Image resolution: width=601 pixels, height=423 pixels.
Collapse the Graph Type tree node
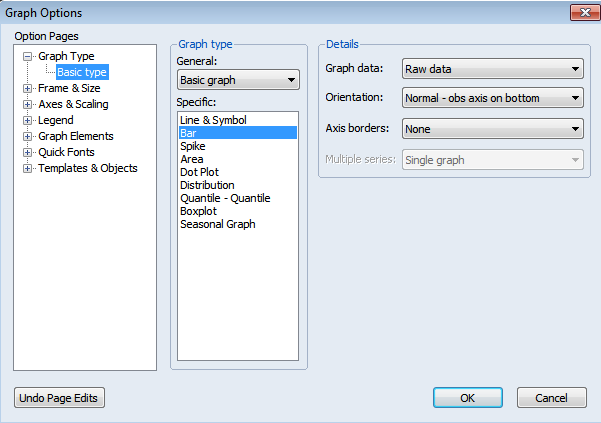(x=28, y=56)
